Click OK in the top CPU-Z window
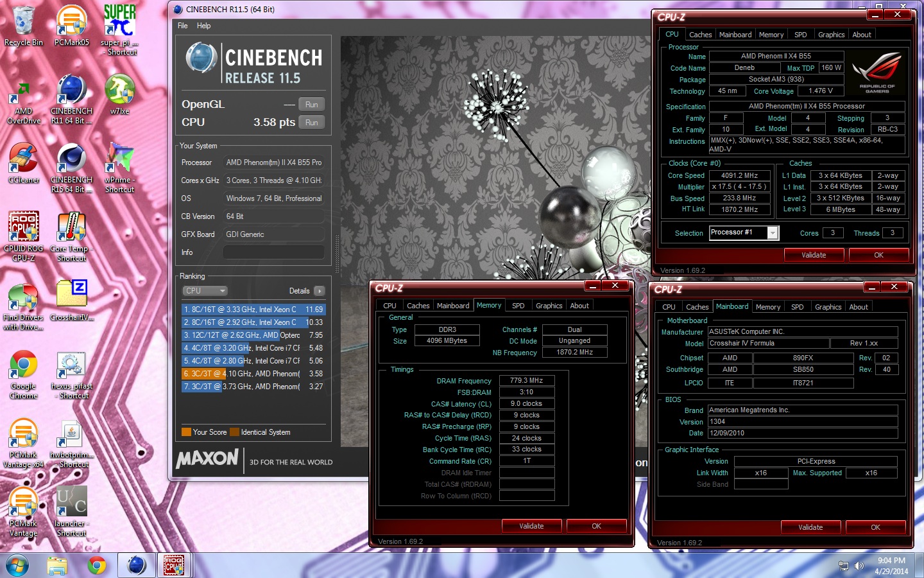Screen dimensions: 924x578 pyautogui.click(x=878, y=255)
